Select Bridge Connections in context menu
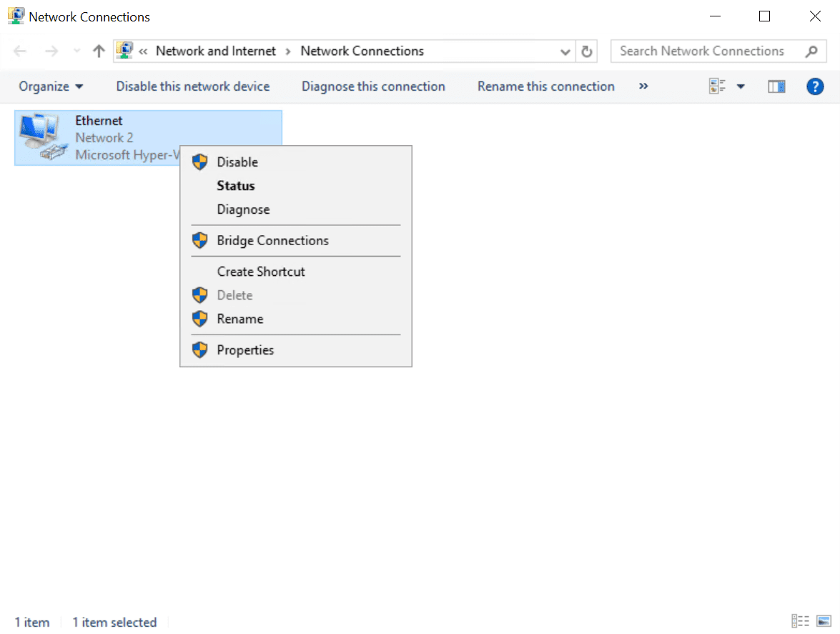 [x=296, y=240]
